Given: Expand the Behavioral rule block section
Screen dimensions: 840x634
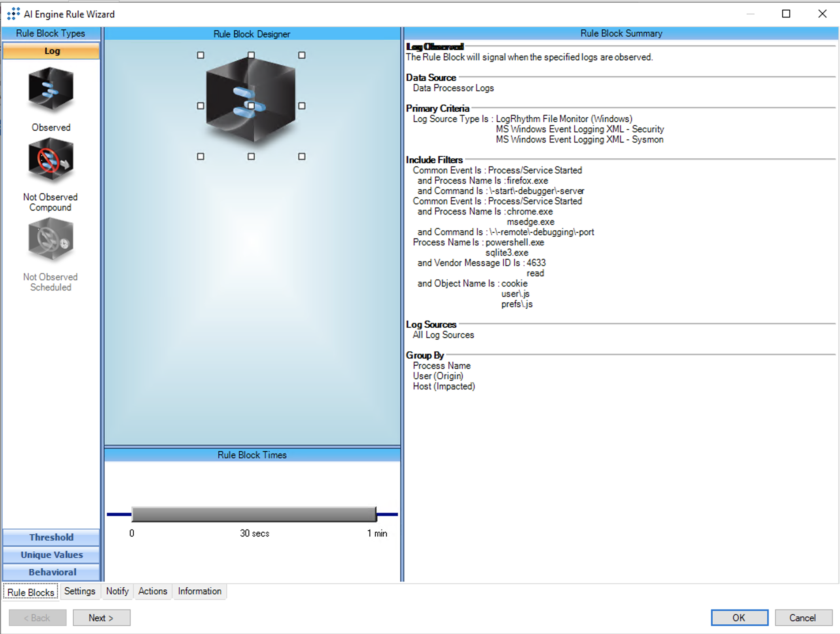Looking at the screenshot, I should coord(51,572).
